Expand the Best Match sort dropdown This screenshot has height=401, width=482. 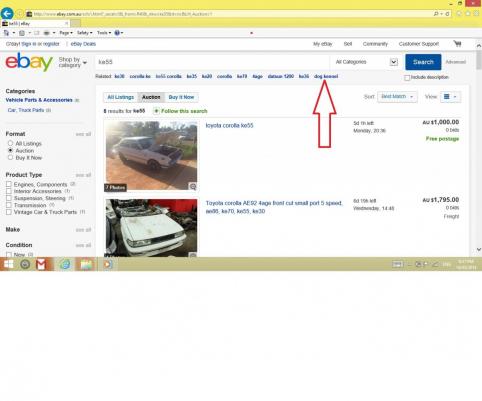click(x=397, y=97)
